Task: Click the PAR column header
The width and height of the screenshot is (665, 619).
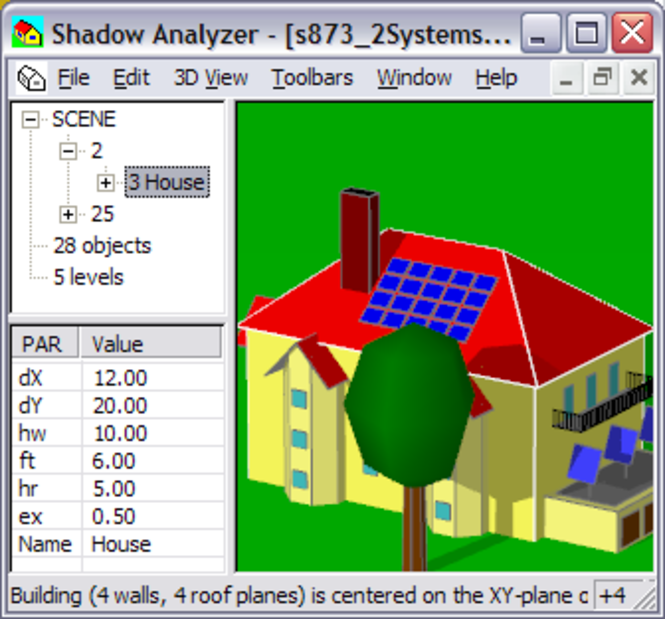Action: [45, 343]
